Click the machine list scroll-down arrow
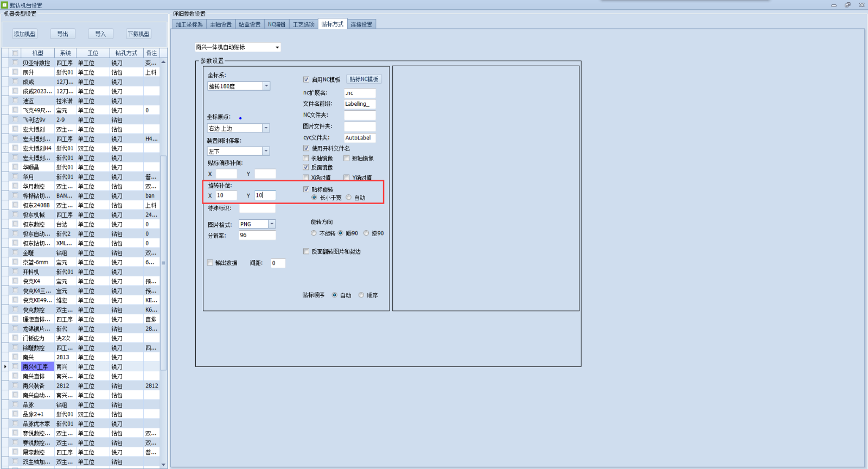Image resolution: width=868 pixels, height=469 pixels. [x=163, y=465]
